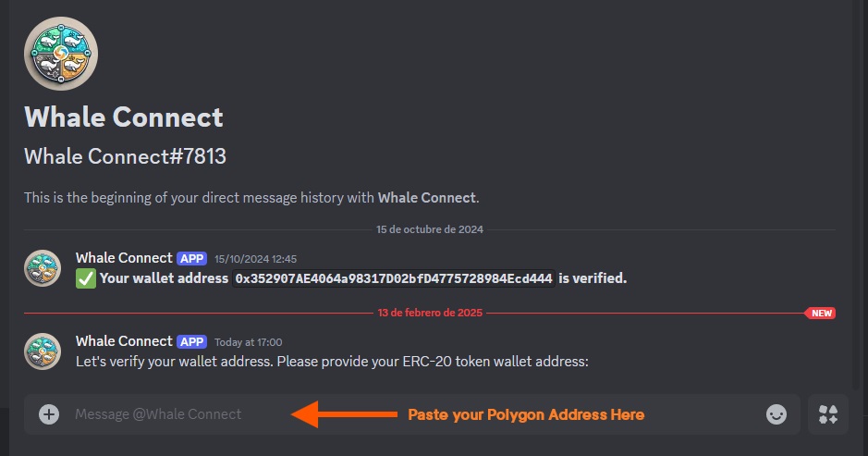Screen dimensions: 868x456
Task: Open the Apps launcher icon beside message box
Action: 827,414
